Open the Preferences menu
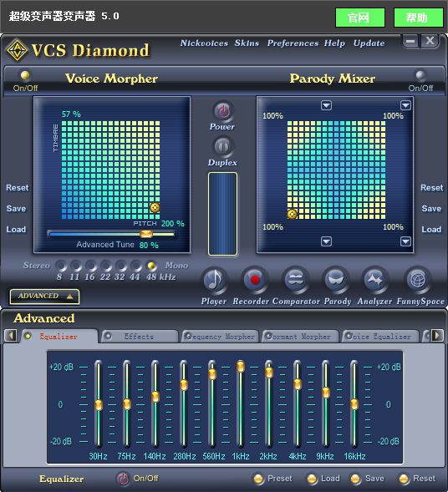Viewport: 448px width, 492px height. click(x=293, y=43)
